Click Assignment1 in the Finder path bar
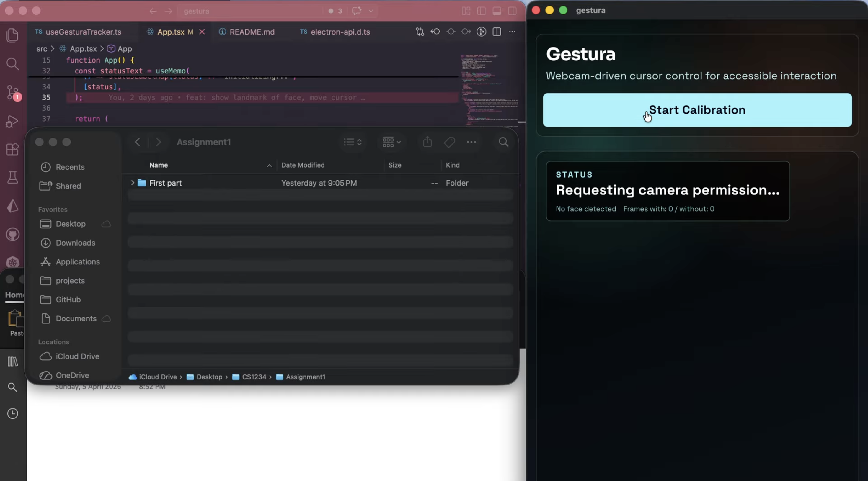 (301, 377)
